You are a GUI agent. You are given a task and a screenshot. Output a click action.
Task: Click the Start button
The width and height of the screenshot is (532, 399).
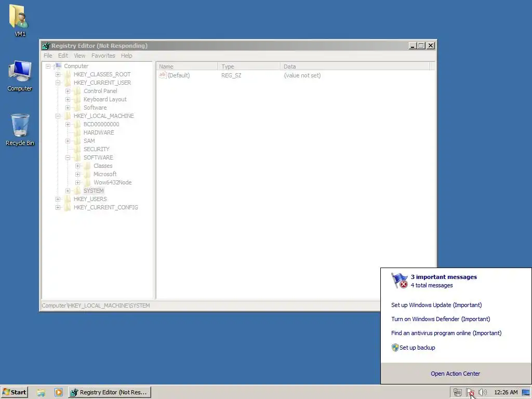(x=14, y=392)
